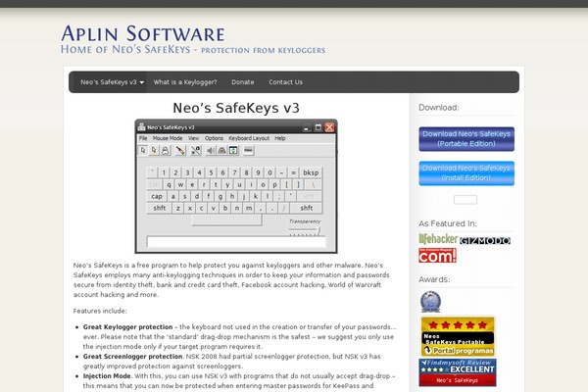Click the 'Features include:' text
Image resolution: width=588 pixels, height=392 pixels.
tap(100, 311)
